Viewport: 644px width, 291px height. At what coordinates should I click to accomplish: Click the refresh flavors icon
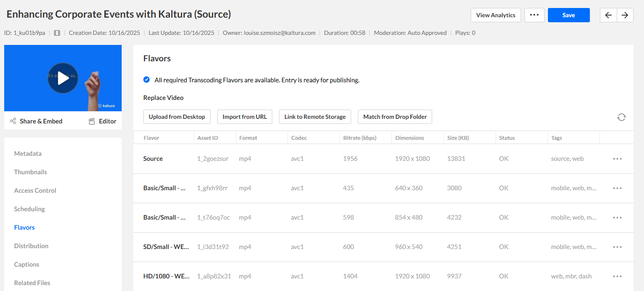(621, 117)
